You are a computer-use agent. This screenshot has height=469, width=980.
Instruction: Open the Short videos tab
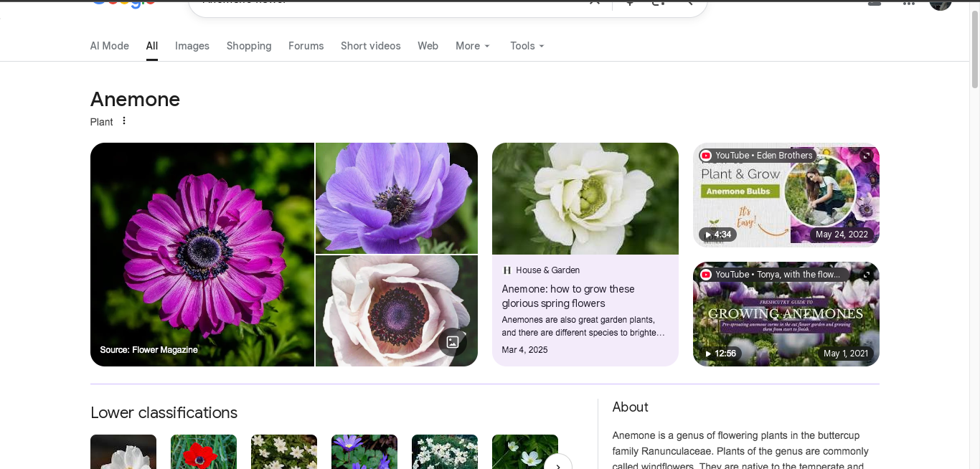tap(371, 46)
